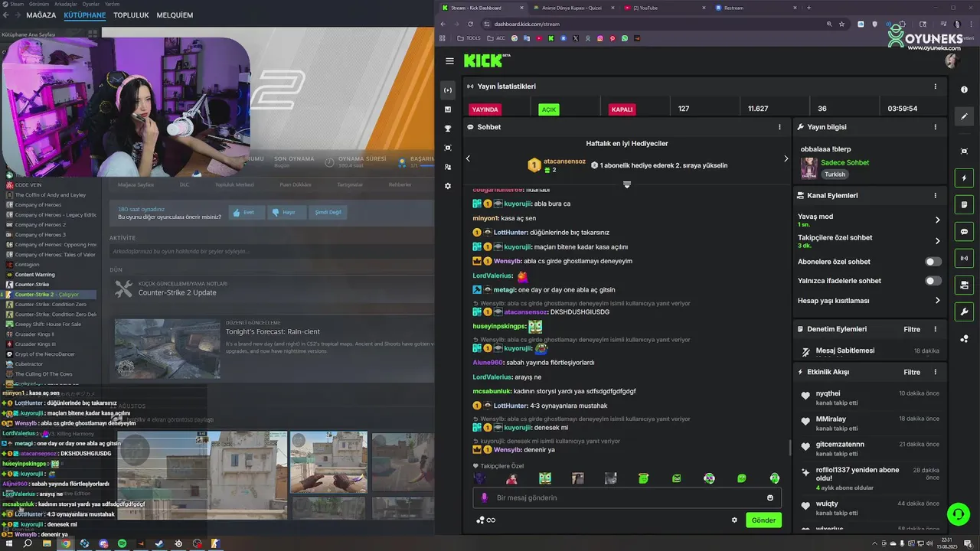Click the purple microphone icon in message box
The height and width of the screenshot is (551, 980).
[x=484, y=497]
